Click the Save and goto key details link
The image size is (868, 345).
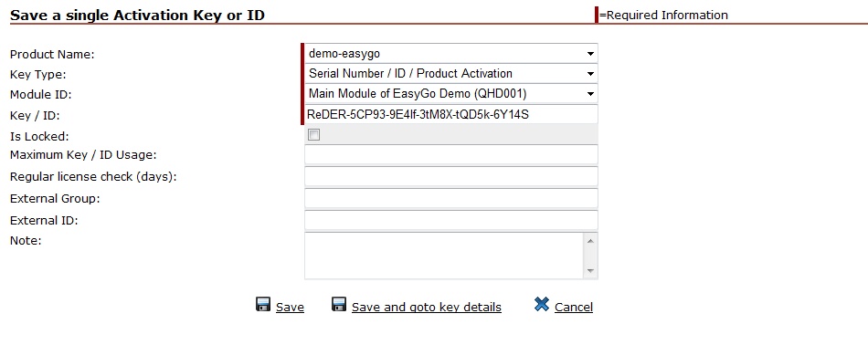pos(427,307)
